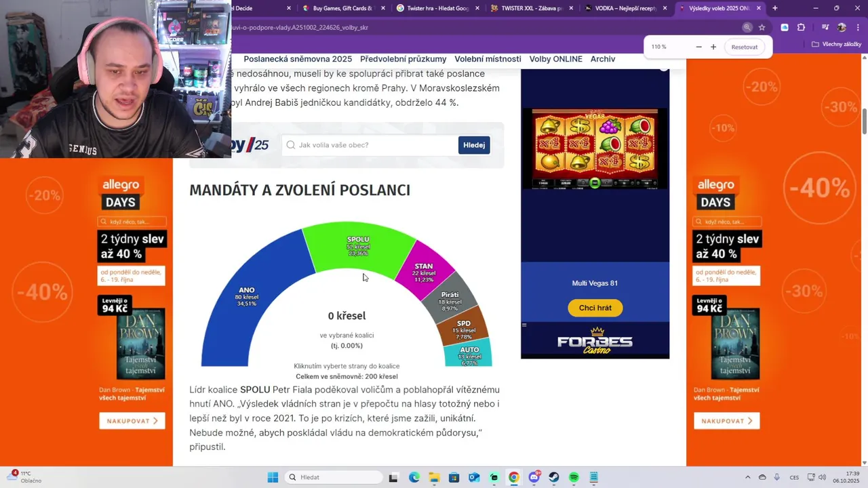Click the Forbes Casino logo
This screenshot has height=488, width=868.
595,340
